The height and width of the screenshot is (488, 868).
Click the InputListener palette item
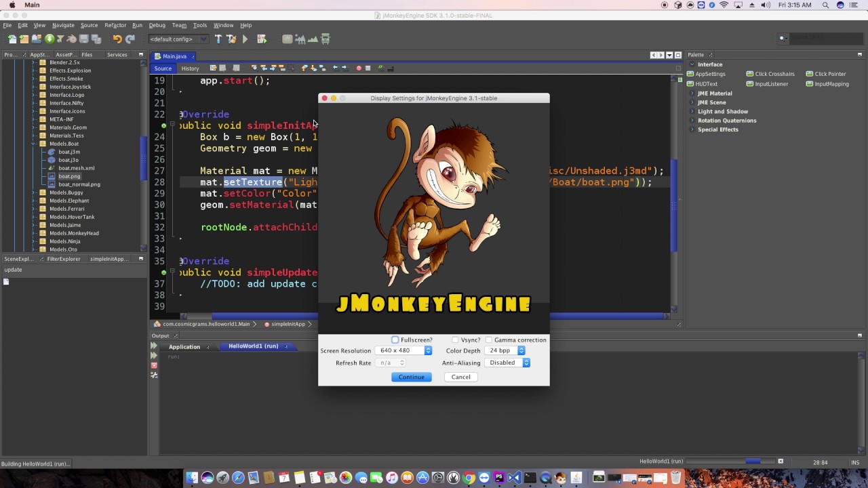pyautogui.click(x=768, y=84)
